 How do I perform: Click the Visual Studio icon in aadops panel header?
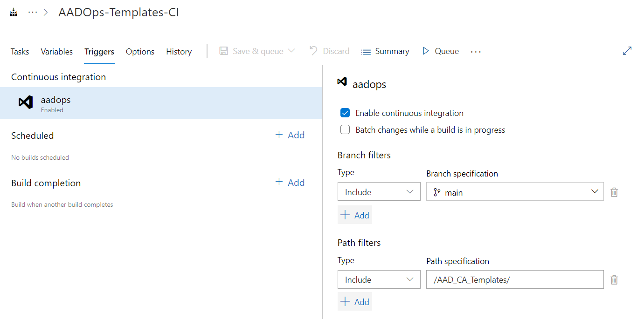pyautogui.click(x=342, y=82)
